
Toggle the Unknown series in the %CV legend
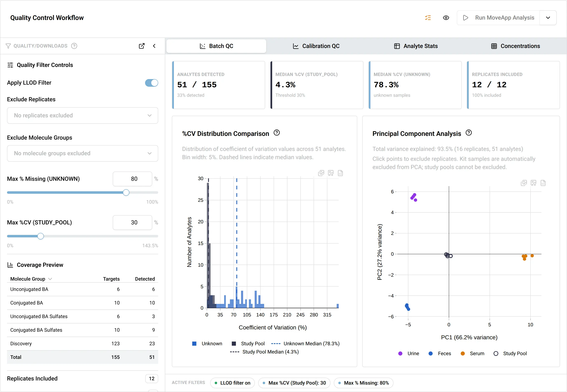(x=207, y=344)
